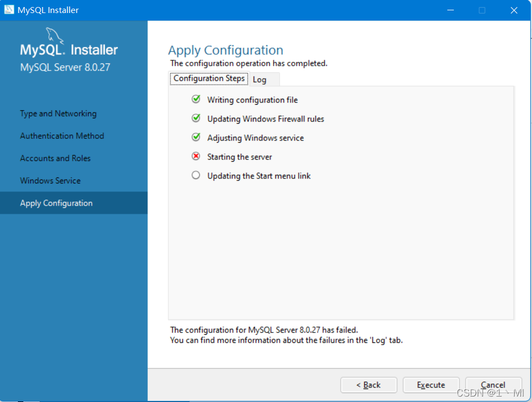
Task: Minimize the MySQL Installer window
Action: coord(451,10)
